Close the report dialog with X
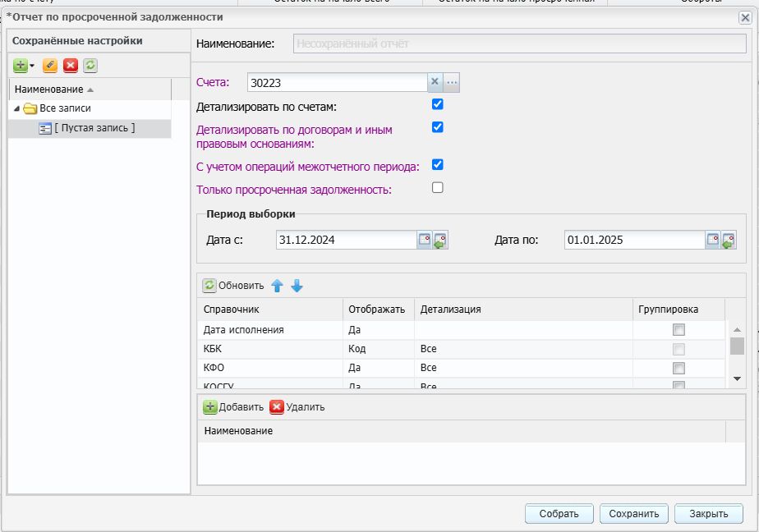 click(745, 18)
